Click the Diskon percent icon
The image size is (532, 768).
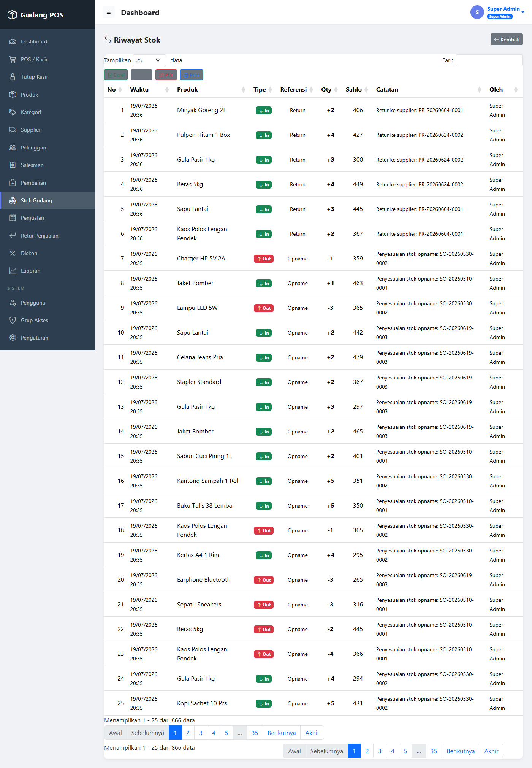[13, 253]
